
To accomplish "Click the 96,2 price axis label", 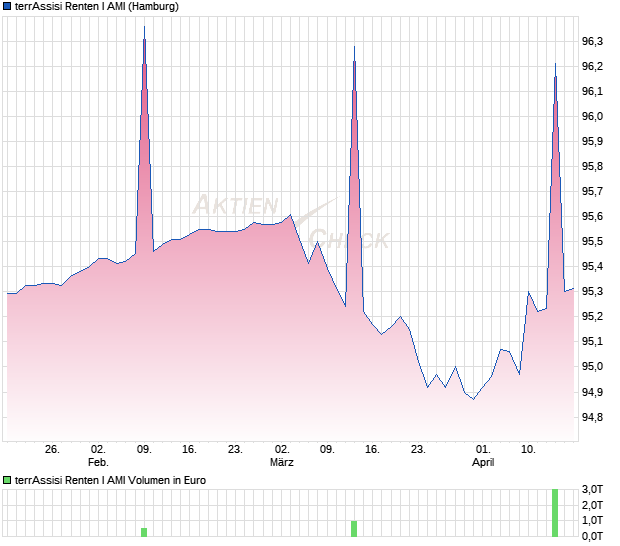I will (592, 66).
